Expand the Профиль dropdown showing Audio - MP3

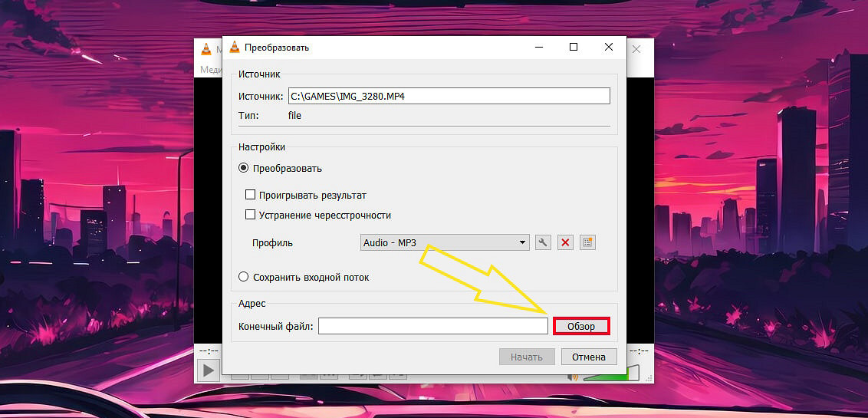pos(446,242)
